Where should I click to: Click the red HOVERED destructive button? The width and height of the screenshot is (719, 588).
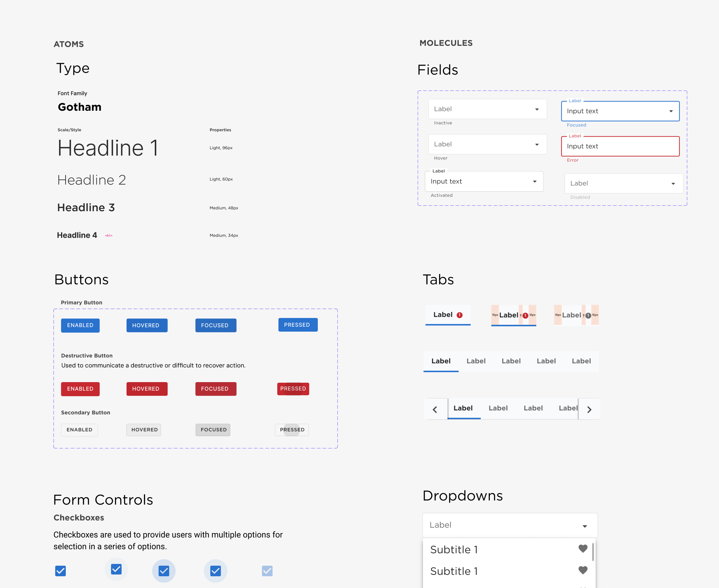[147, 389]
